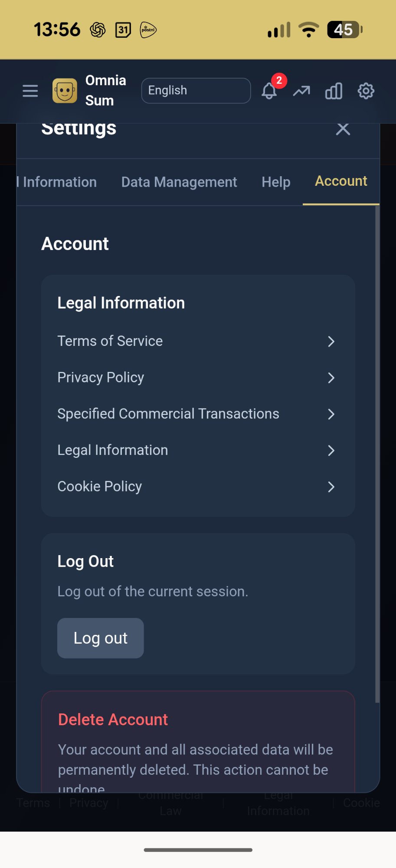Select the Account tab
This screenshot has height=868, width=396.
click(341, 181)
